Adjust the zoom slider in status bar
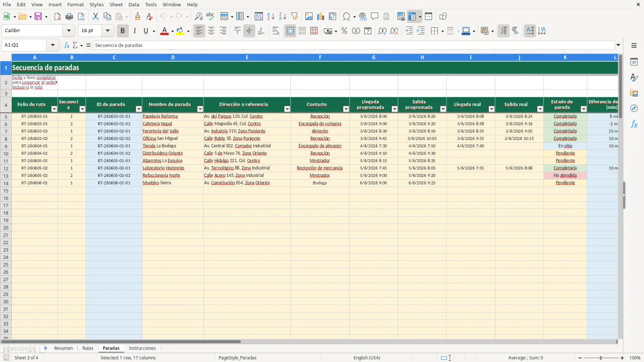This screenshot has height=362, width=644. [x=601, y=358]
